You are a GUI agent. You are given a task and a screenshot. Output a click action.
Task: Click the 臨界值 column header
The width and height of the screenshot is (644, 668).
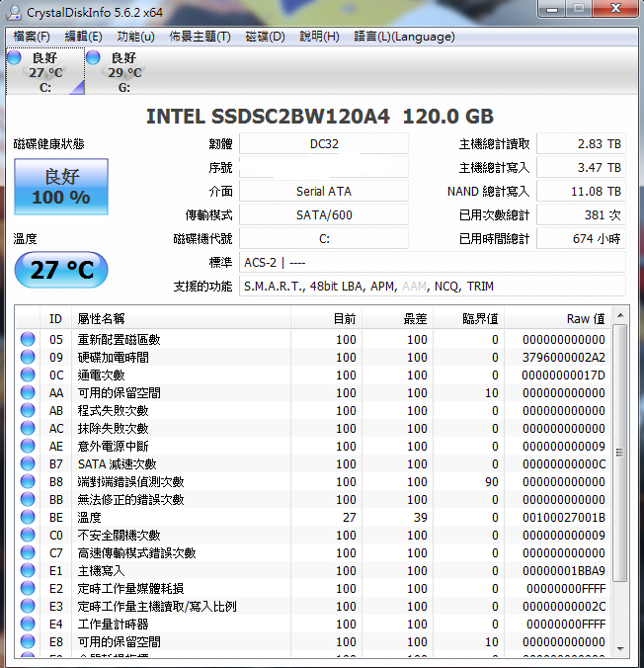coord(468,318)
